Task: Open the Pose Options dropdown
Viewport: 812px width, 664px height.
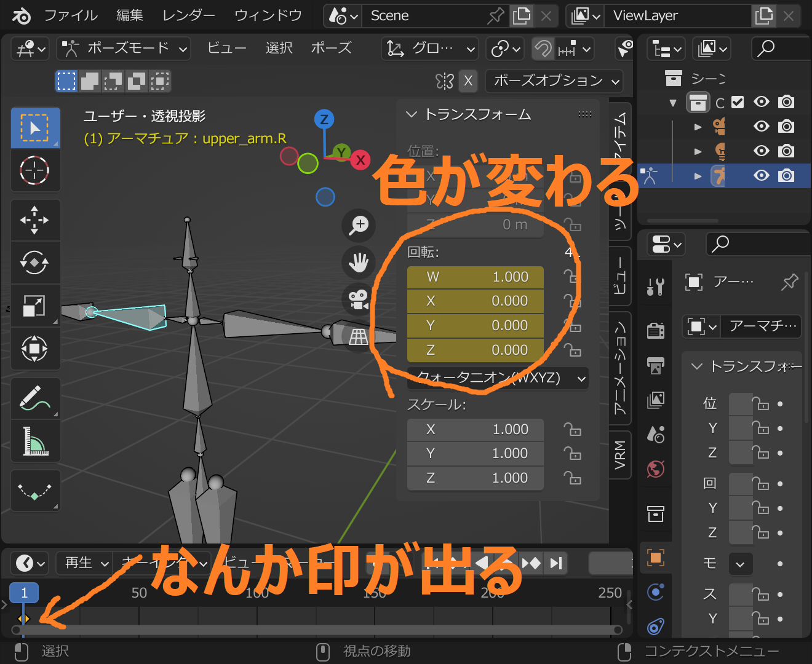Action: click(x=554, y=81)
